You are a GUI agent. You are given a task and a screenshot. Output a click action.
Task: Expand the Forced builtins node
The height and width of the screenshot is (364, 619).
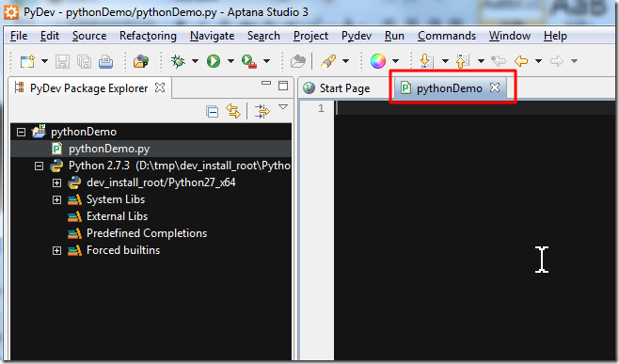tap(56, 251)
